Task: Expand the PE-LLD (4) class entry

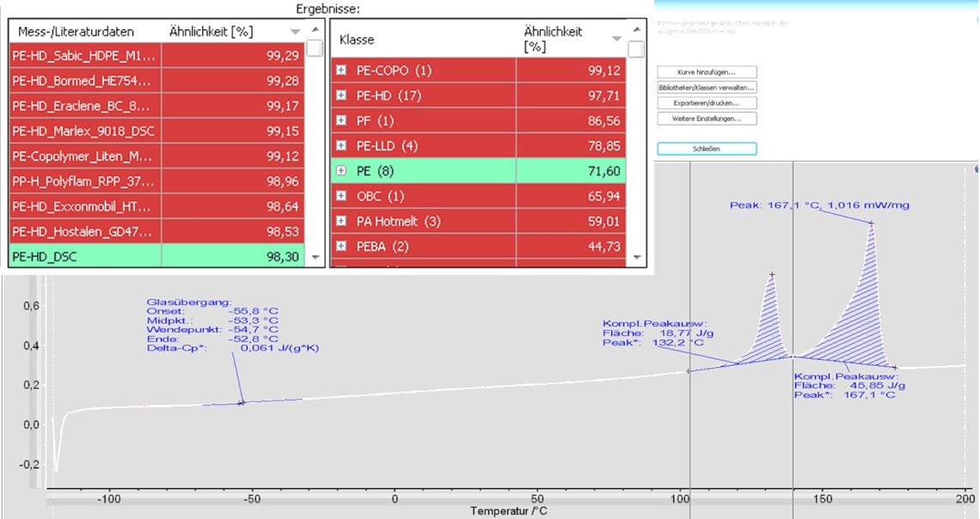Action: click(342, 146)
